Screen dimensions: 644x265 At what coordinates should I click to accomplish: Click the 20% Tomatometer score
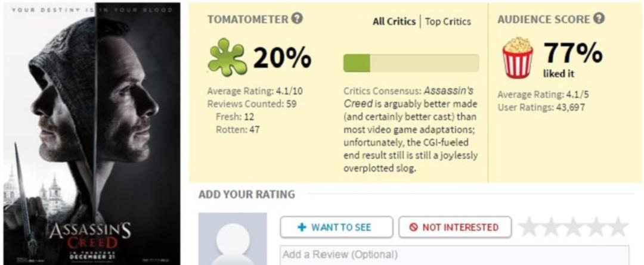[281, 57]
